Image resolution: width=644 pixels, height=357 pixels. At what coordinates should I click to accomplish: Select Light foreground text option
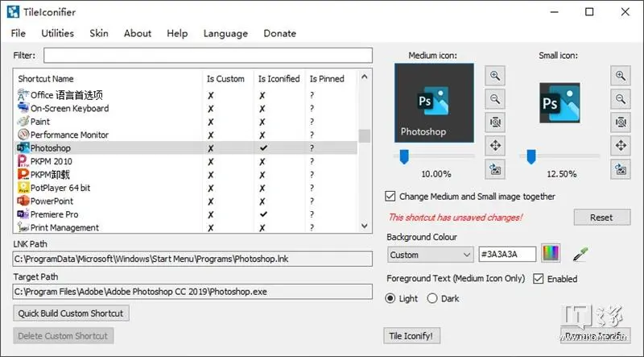tap(390, 298)
